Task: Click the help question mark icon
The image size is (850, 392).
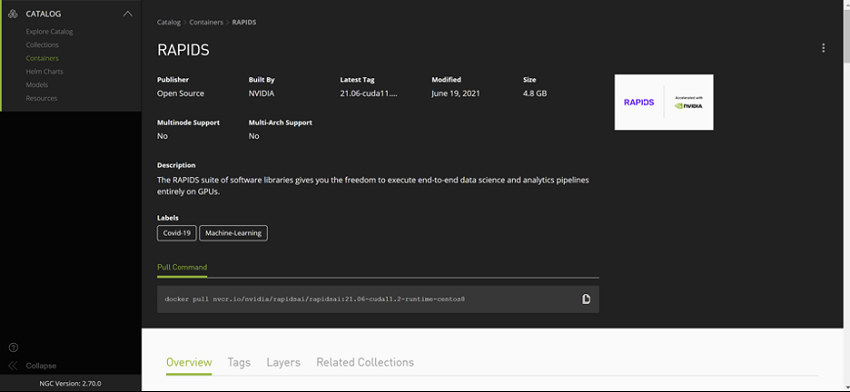Action: point(14,348)
